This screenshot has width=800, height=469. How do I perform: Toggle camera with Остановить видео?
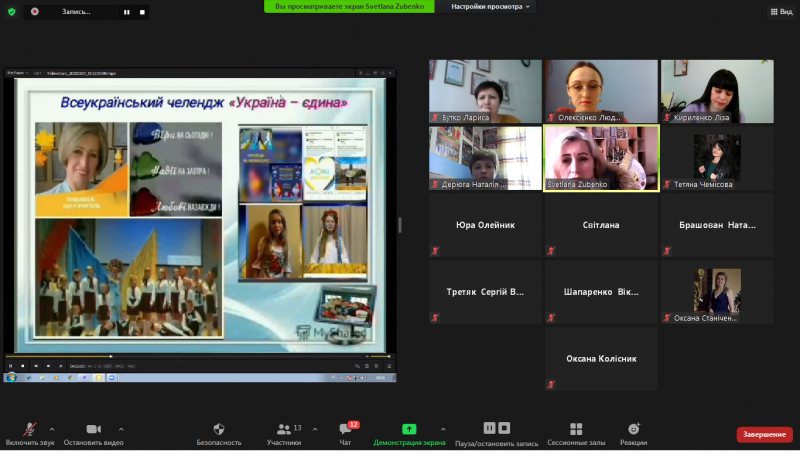tap(93, 429)
